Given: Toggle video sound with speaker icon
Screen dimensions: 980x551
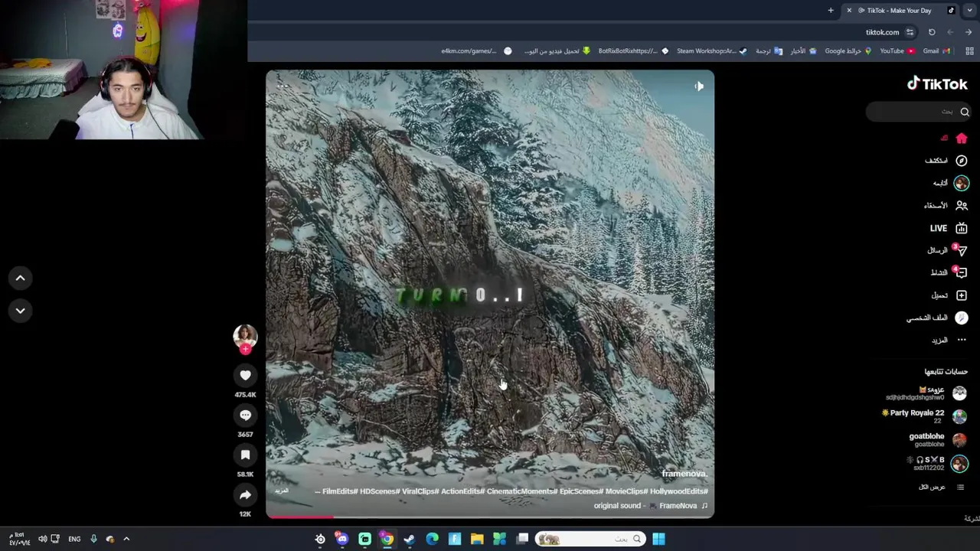Looking at the screenshot, I should [698, 86].
